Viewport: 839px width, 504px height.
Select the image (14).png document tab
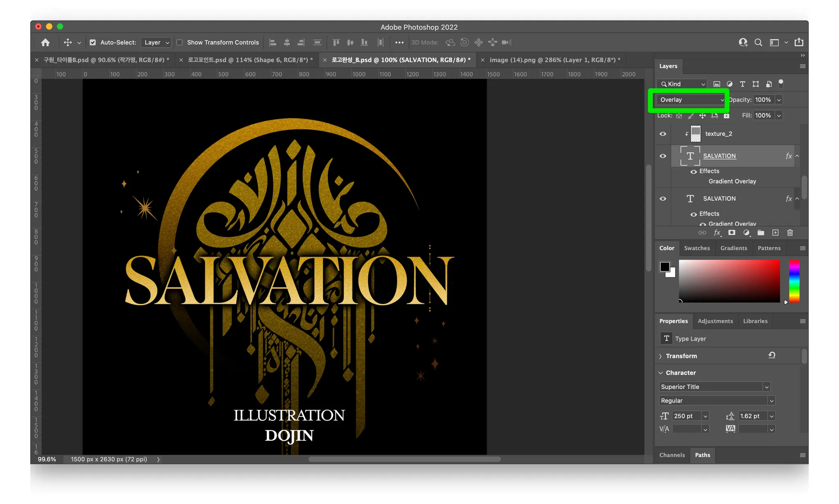click(555, 60)
